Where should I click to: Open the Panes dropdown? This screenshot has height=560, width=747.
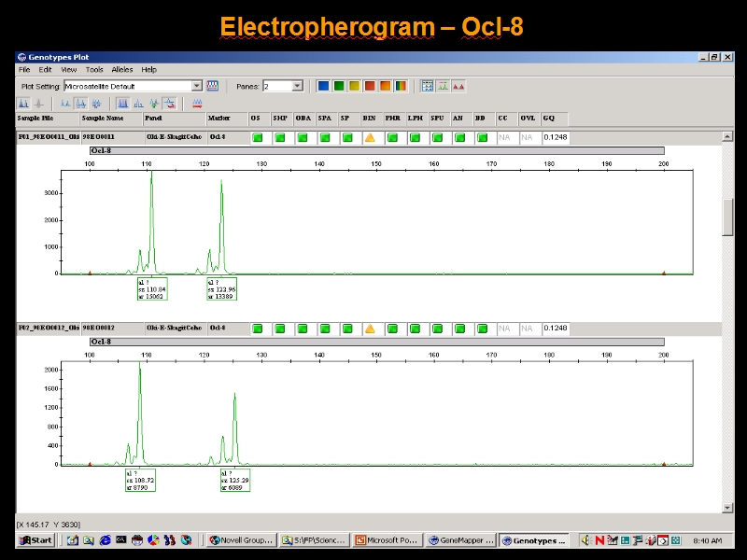tap(297, 86)
